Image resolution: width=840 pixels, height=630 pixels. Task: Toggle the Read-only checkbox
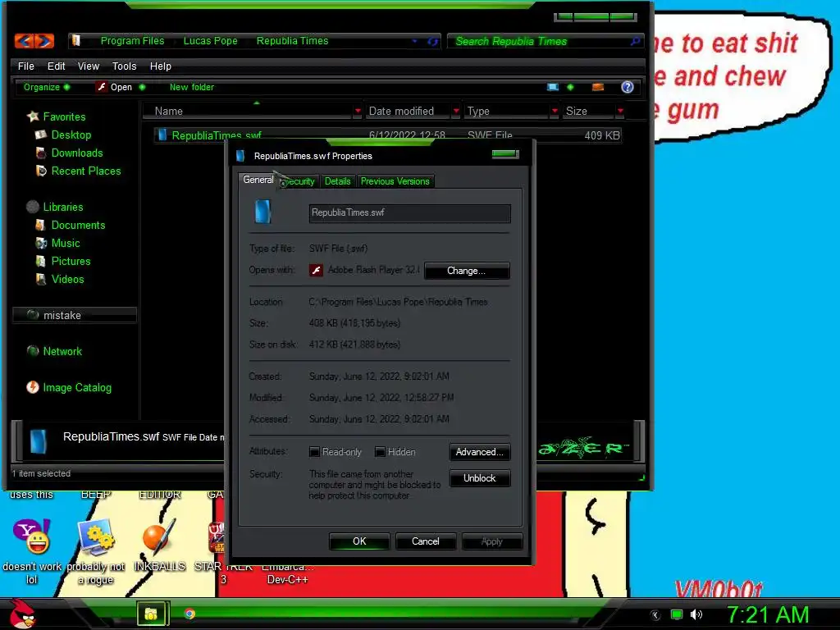(314, 452)
